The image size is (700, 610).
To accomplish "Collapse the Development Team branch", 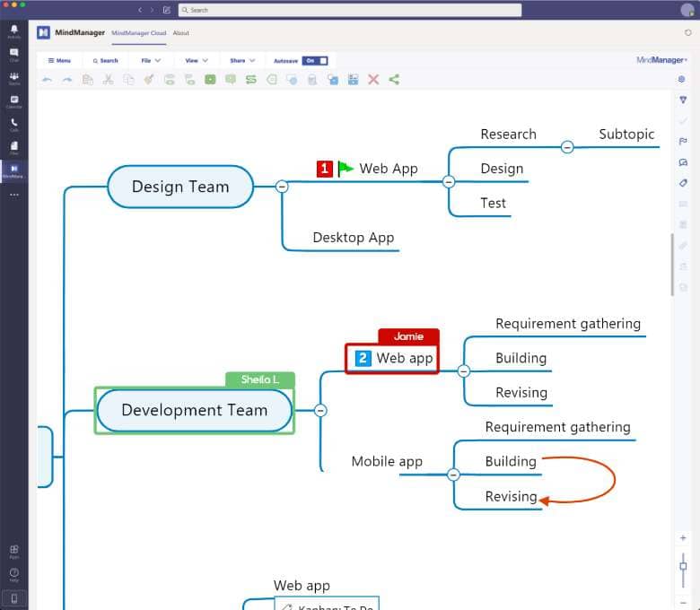I will tap(320, 410).
